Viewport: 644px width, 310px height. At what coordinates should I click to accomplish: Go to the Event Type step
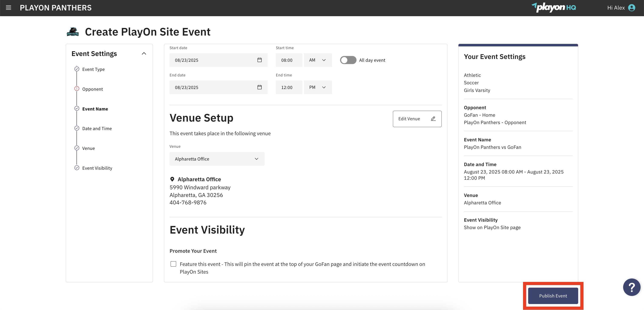93,69
